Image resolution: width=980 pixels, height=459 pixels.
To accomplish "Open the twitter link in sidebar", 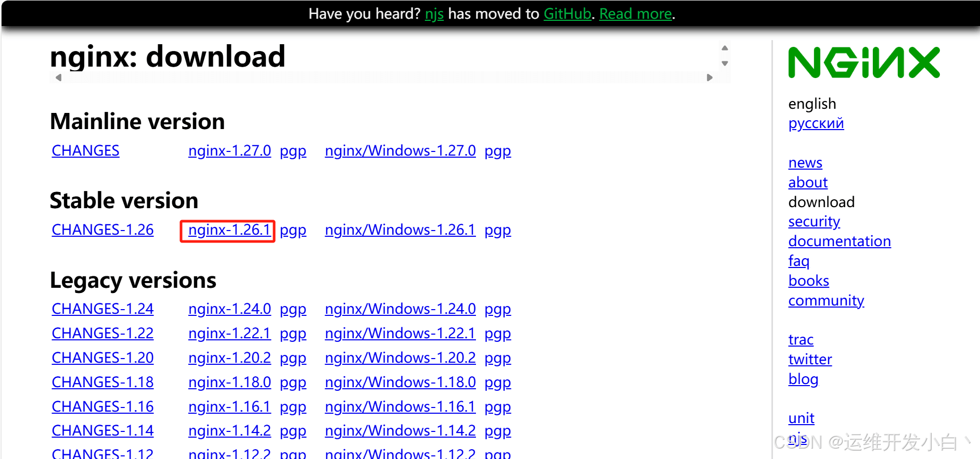I will coord(810,359).
